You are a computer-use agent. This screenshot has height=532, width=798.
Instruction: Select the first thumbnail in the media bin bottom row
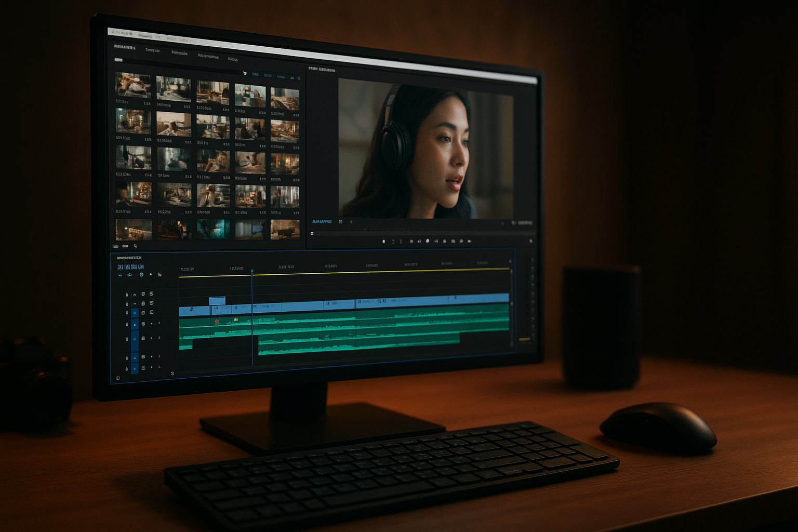point(134,229)
